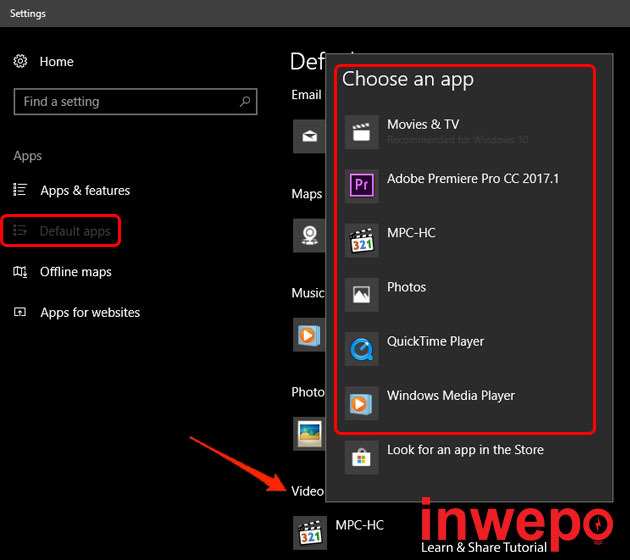This screenshot has width=630, height=560.
Task: Open Apps for websites page
Action: (x=90, y=313)
